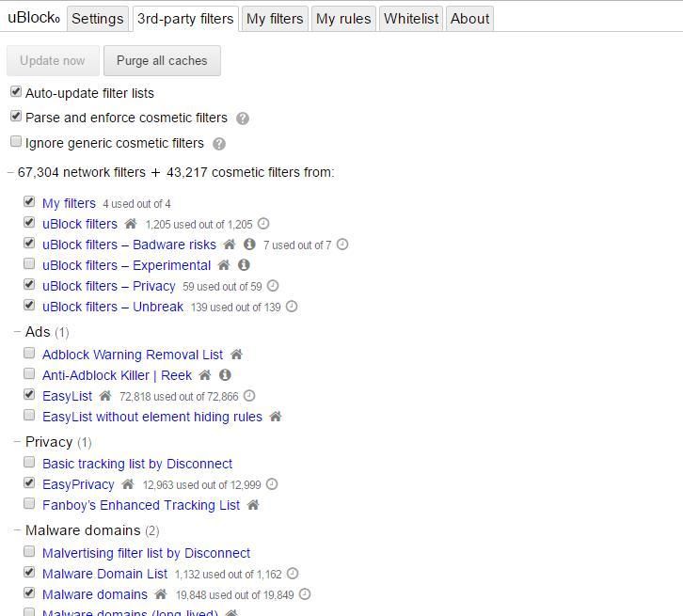Open home icon for Adblock Warning Removal List
This screenshot has height=616, width=683.
236,355
